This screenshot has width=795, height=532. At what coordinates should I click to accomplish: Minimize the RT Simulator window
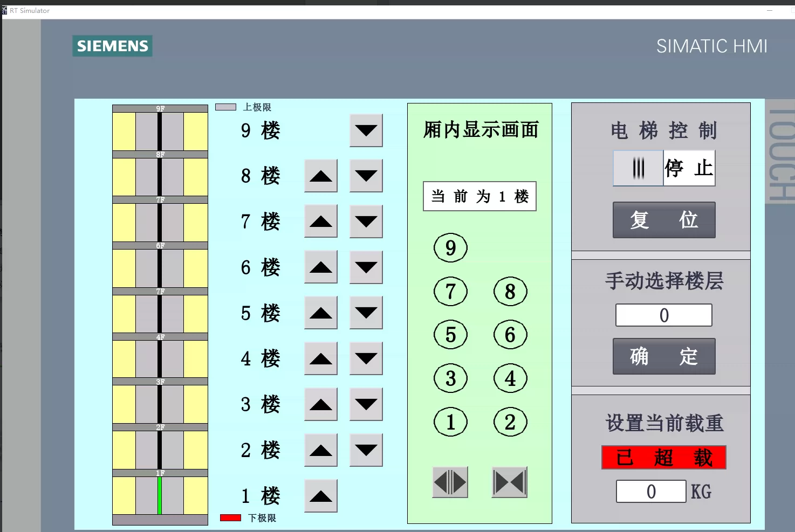[x=770, y=10]
